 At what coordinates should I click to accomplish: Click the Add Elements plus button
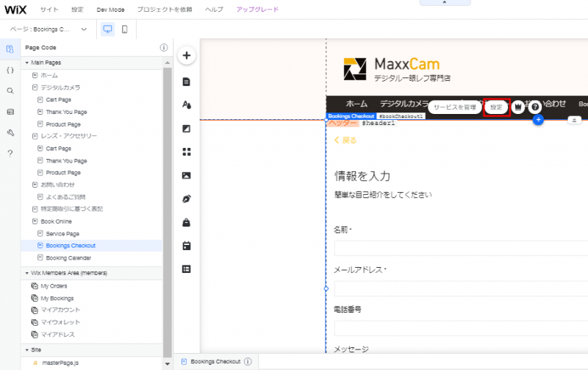click(x=187, y=56)
